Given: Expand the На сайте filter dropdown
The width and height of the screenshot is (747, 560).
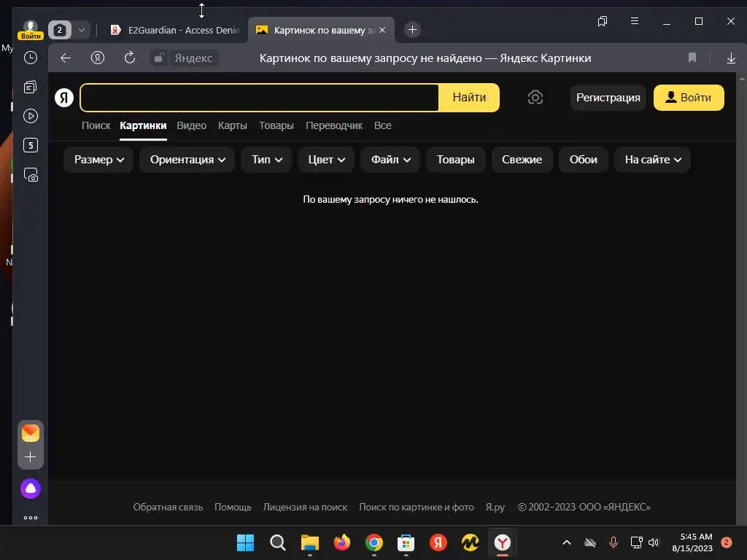Looking at the screenshot, I should (x=652, y=160).
